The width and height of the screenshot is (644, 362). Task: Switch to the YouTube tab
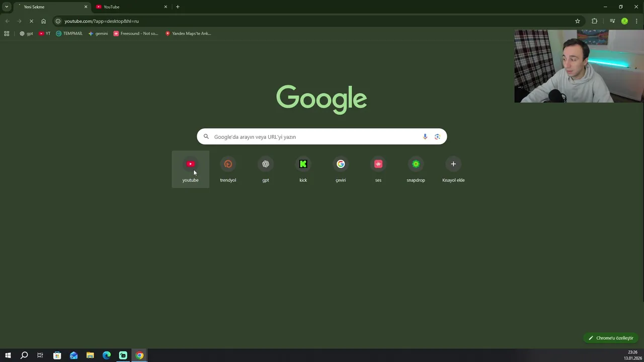coord(132,7)
